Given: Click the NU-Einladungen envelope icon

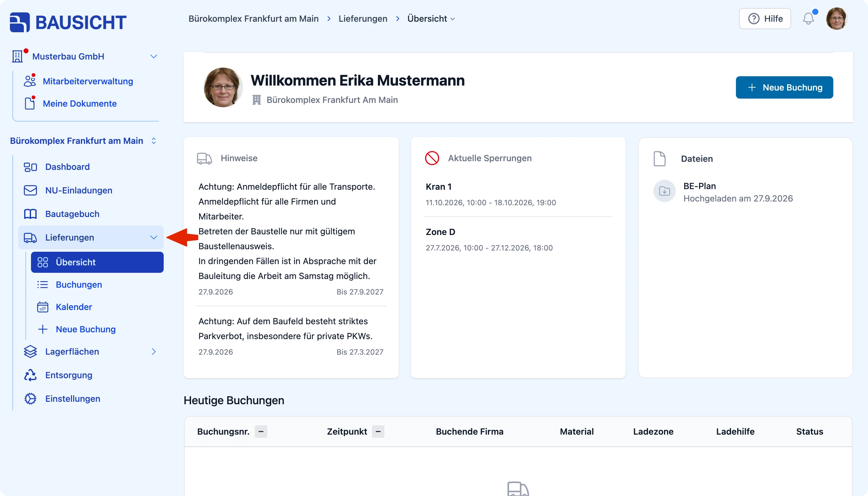Looking at the screenshot, I should pos(30,190).
